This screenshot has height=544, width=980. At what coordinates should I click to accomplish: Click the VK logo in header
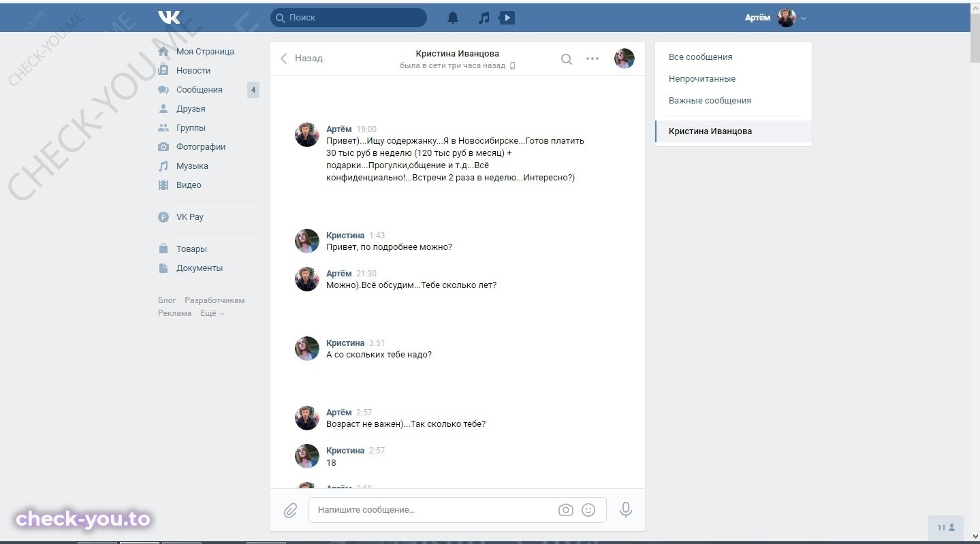169,18
